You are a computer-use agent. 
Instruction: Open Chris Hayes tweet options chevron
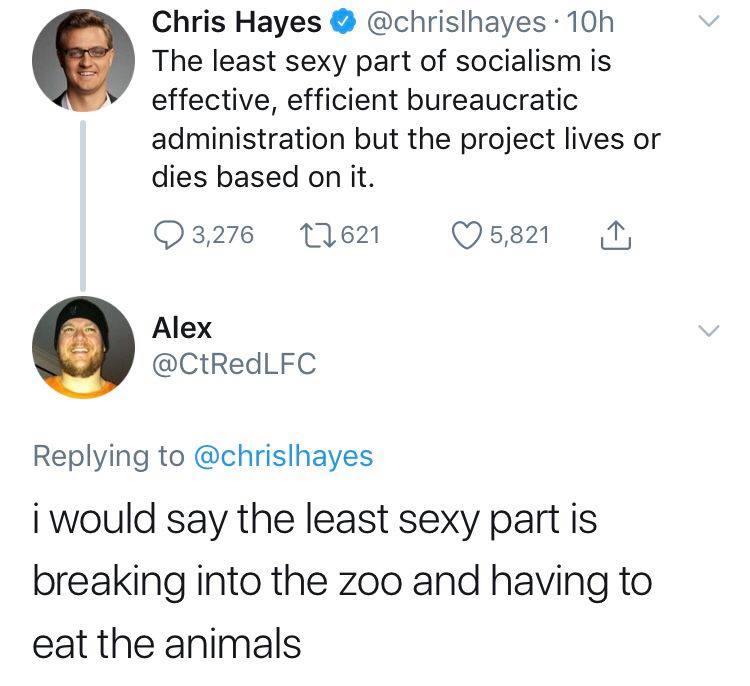(708, 21)
